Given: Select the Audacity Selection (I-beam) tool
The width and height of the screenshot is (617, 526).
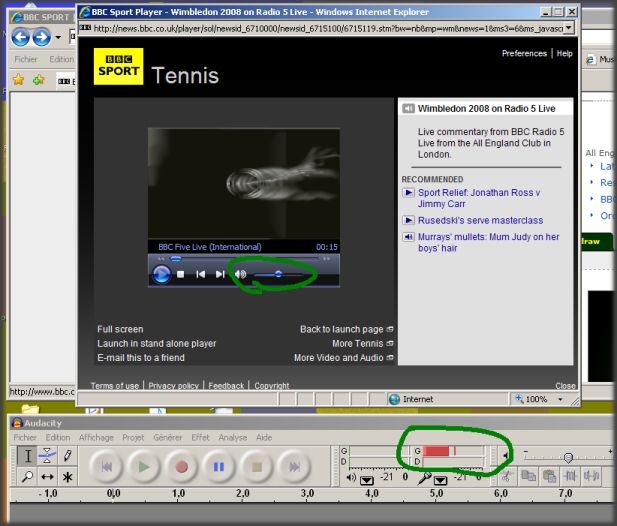Looking at the screenshot, I should pos(28,456).
